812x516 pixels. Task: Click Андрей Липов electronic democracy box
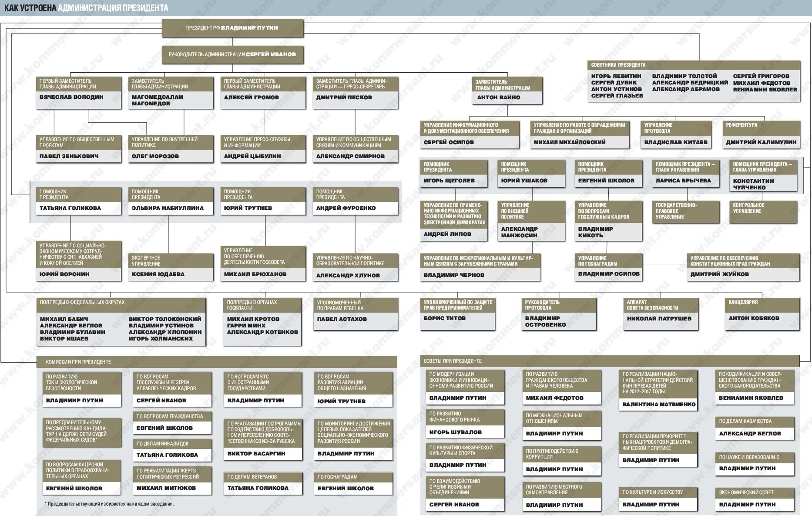[x=454, y=221]
